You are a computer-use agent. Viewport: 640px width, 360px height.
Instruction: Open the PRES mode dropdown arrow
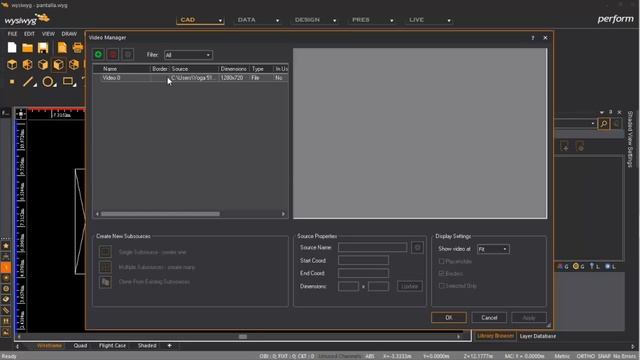point(392,20)
